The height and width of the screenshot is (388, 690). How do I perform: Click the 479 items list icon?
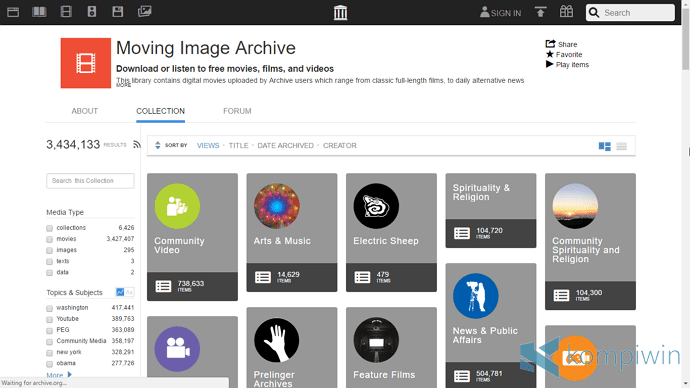tap(363, 277)
